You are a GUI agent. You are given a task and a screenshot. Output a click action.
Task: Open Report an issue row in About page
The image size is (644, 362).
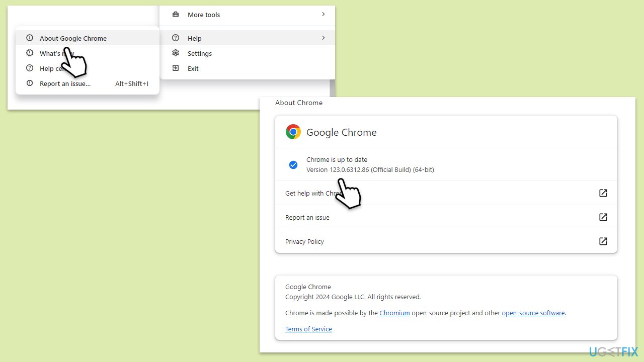[x=446, y=217]
